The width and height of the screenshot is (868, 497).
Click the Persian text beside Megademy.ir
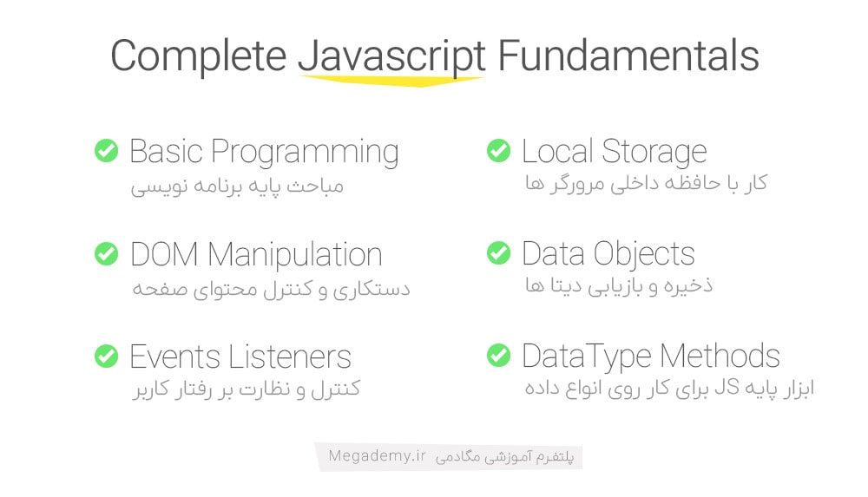[504, 456]
